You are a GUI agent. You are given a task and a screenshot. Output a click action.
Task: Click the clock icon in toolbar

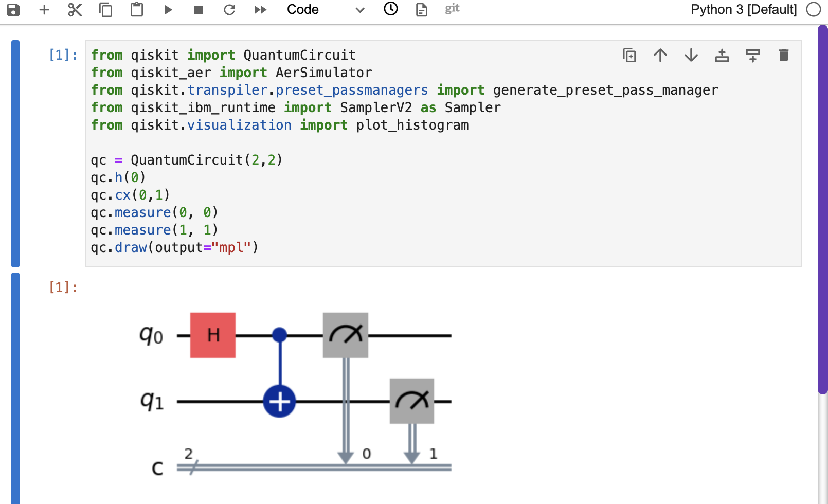point(391,9)
